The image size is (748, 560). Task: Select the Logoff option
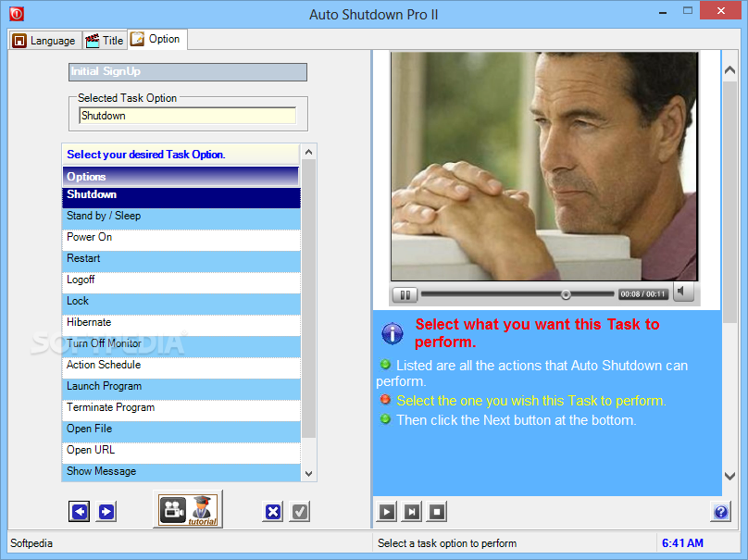click(181, 283)
